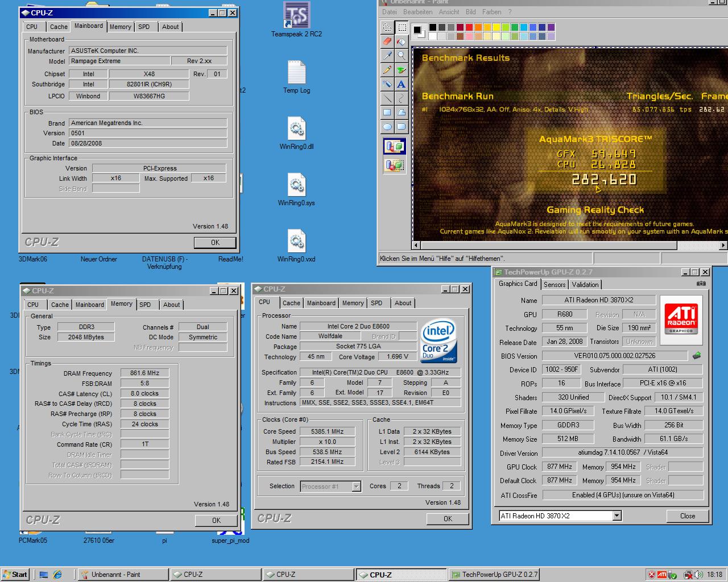Open About tab in CPU-Z processor window

tap(403, 303)
